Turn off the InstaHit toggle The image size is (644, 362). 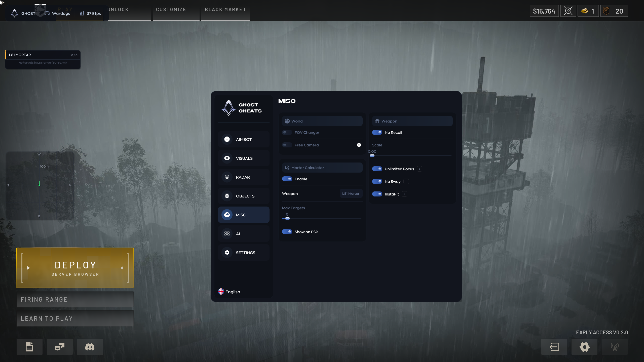(377, 194)
